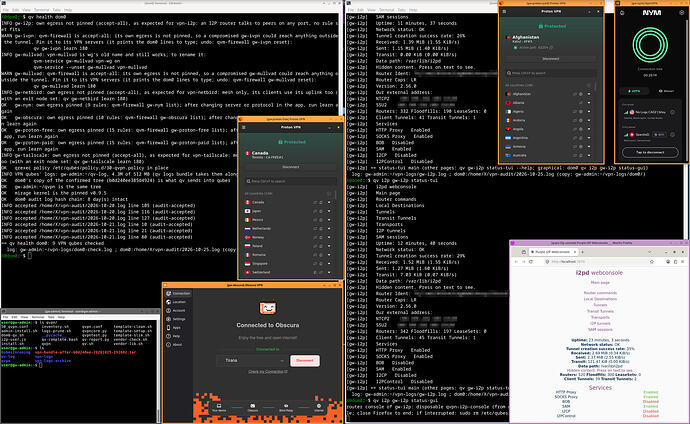690x424 pixels.
Task: Open Transit Tunnels link in i2pd webconsole
Action: (600, 311)
